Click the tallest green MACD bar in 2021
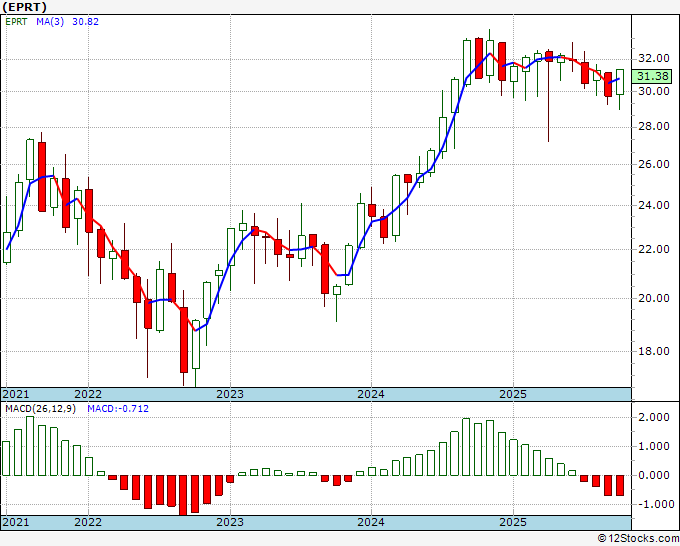The width and height of the screenshot is (680, 546). point(30,446)
